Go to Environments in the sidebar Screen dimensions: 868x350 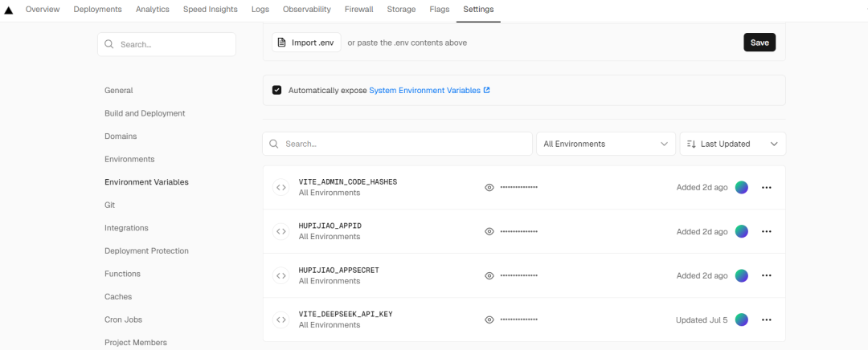click(x=129, y=159)
